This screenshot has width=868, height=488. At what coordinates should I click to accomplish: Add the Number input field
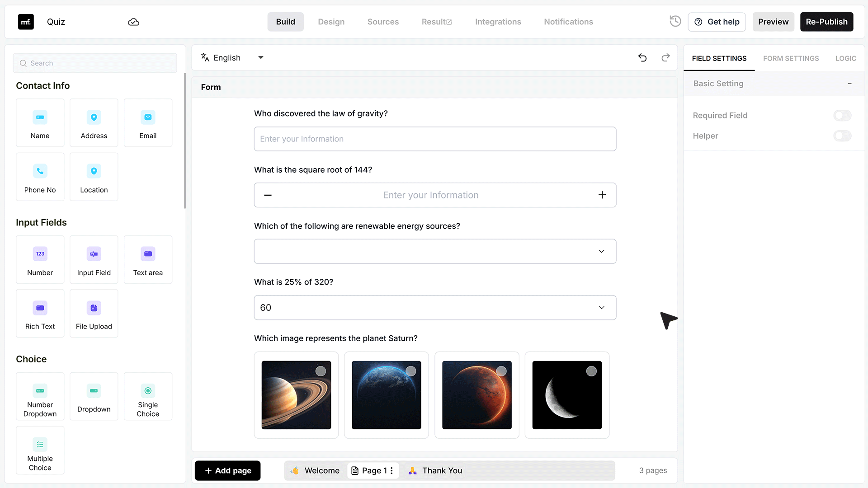point(40,260)
